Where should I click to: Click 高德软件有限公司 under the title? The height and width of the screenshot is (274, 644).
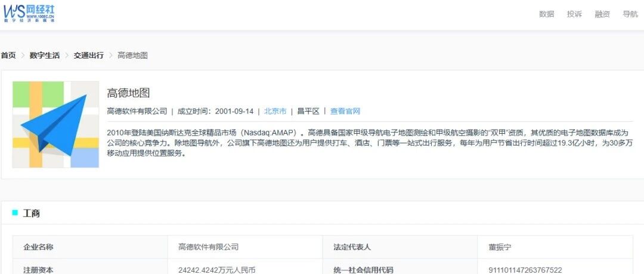137,111
